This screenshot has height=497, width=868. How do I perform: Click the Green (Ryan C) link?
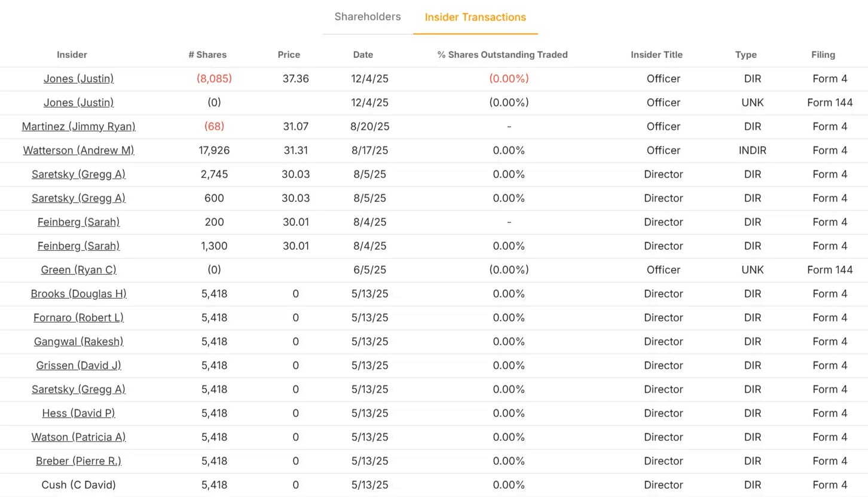pyautogui.click(x=78, y=270)
